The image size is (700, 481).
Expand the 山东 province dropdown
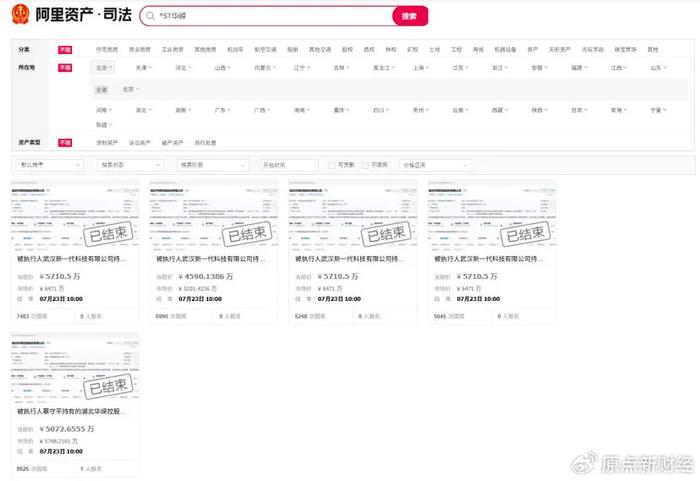coord(658,68)
